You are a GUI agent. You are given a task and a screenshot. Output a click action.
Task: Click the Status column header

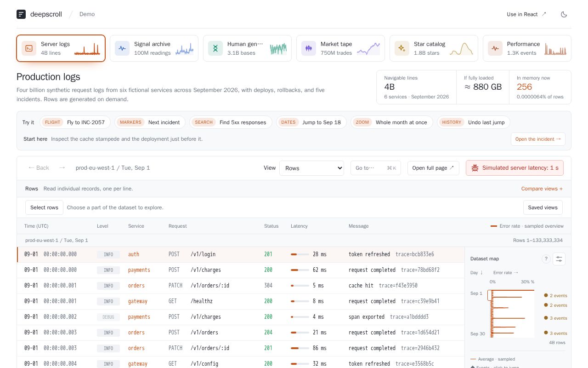pos(271,226)
